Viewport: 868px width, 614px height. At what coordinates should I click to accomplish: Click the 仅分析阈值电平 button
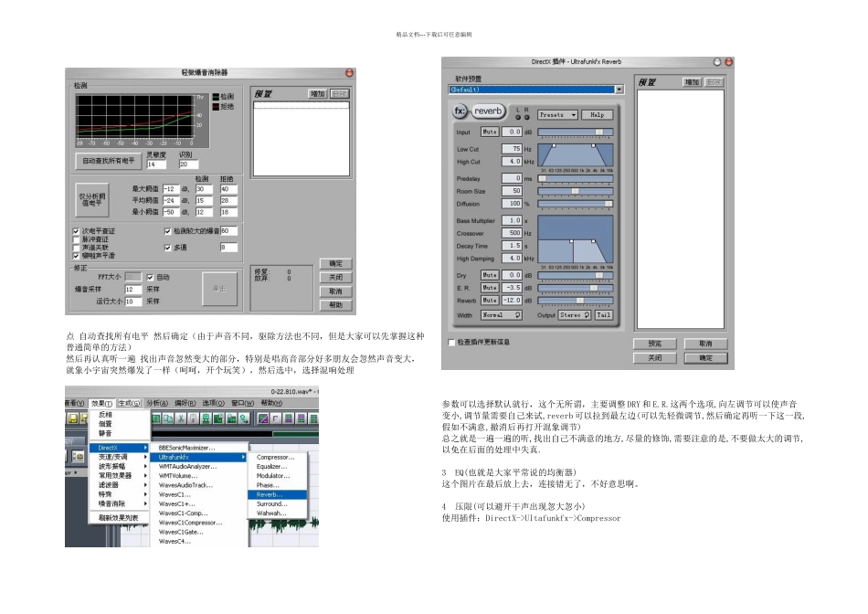point(92,199)
